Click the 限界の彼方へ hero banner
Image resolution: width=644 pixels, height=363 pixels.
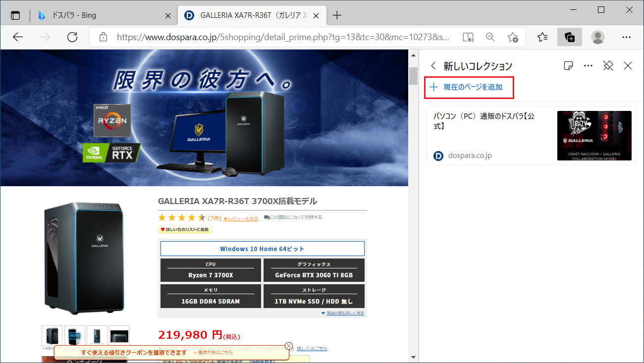point(204,118)
